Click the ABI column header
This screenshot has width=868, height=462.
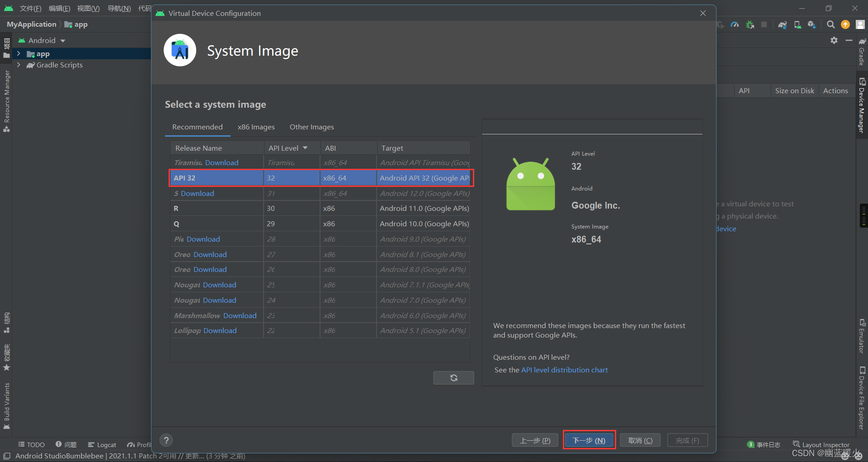click(349, 148)
